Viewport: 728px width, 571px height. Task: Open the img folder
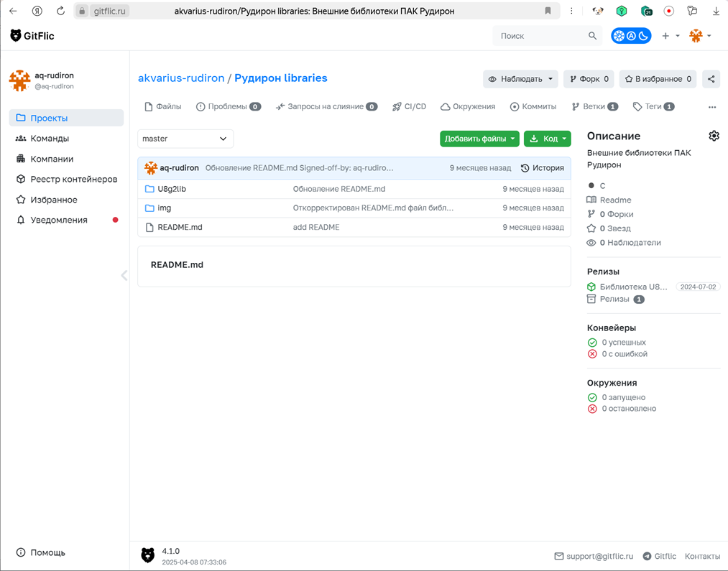click(165, 208)
